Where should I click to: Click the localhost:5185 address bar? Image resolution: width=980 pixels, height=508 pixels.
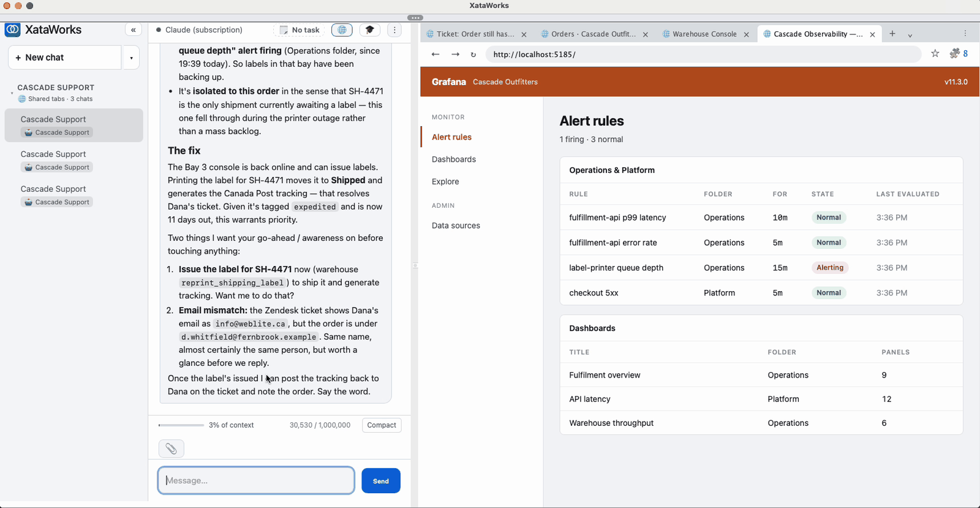703,54
